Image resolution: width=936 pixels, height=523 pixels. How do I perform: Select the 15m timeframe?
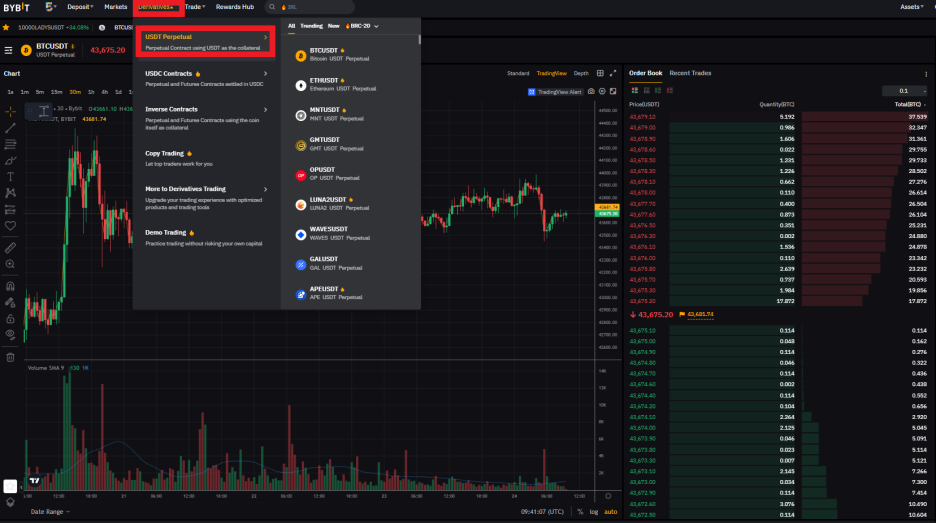57,92
